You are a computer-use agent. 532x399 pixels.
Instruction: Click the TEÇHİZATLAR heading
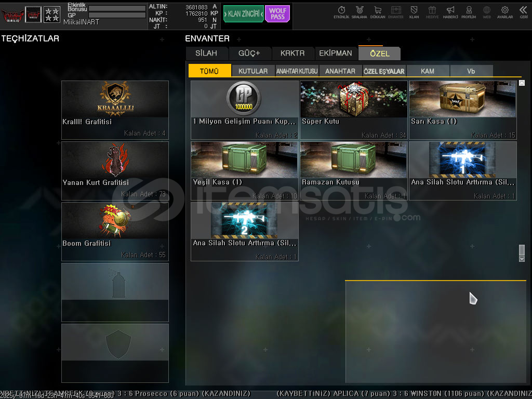coord(30,38)
